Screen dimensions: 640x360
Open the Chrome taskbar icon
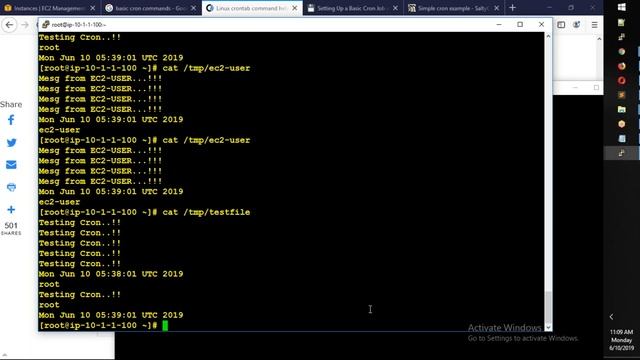coord(621,51)
